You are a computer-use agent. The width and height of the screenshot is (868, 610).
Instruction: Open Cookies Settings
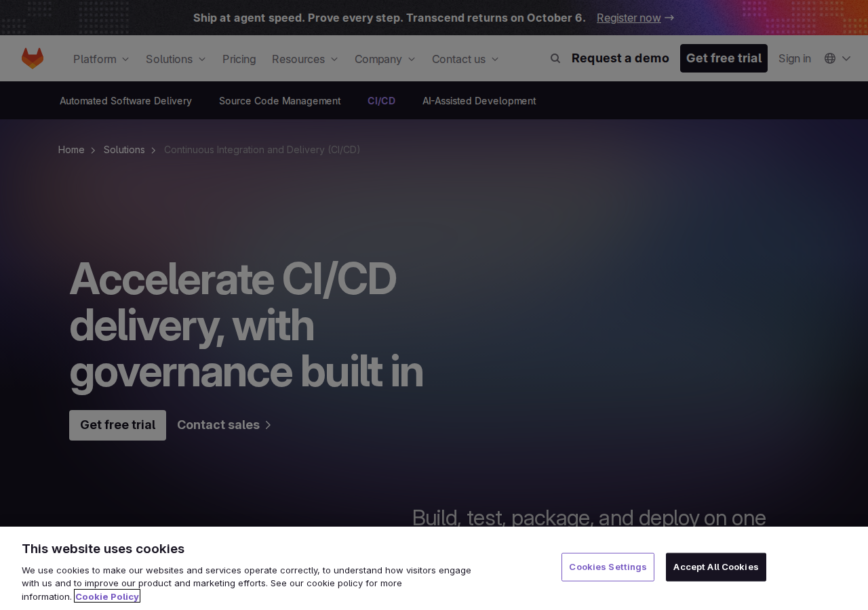point(608,567)
